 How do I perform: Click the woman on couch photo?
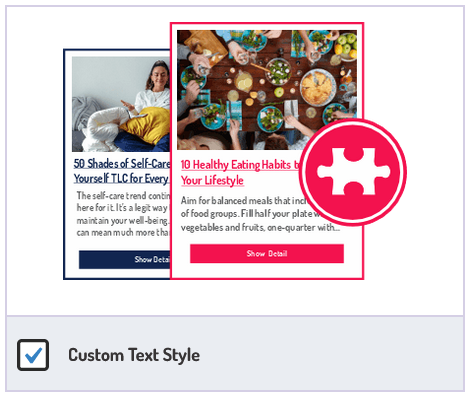[121, 104]
